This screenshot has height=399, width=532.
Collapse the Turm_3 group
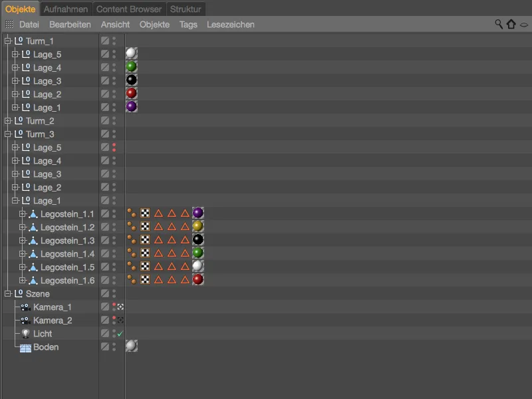[8, 134]
